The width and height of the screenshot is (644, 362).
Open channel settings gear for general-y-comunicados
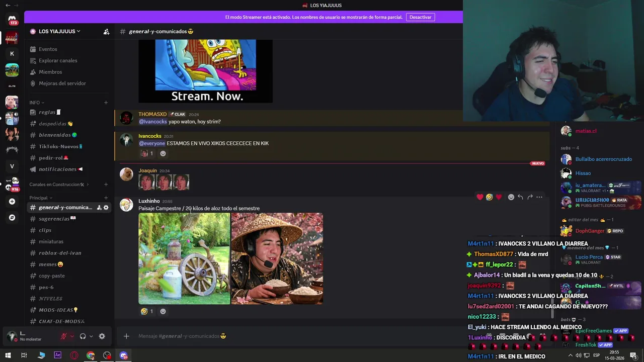[x=106, y=208]
